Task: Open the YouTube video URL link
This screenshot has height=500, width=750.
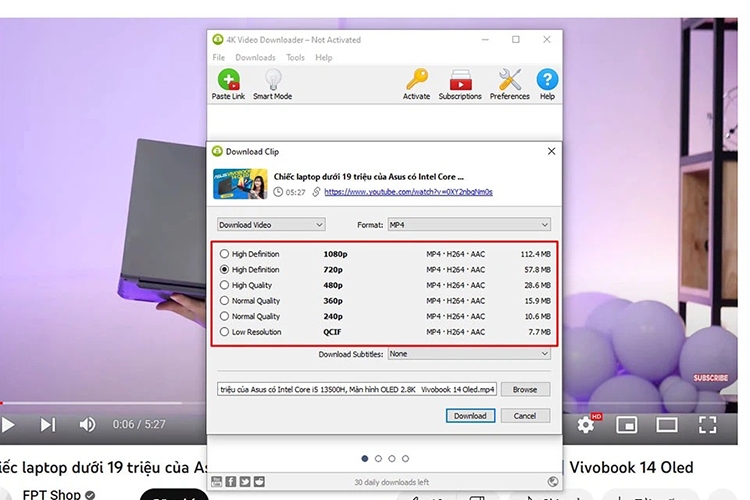Action: 408,192
